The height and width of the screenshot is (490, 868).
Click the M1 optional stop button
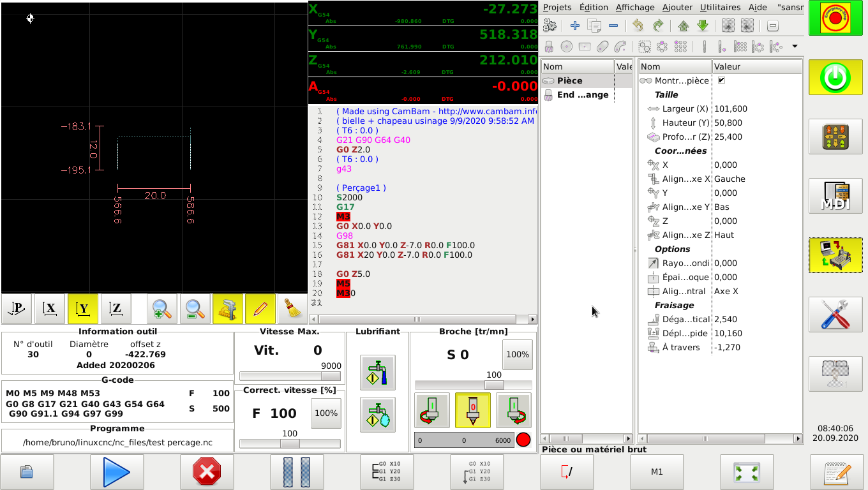pyautogui.click(x=657, y=472)
